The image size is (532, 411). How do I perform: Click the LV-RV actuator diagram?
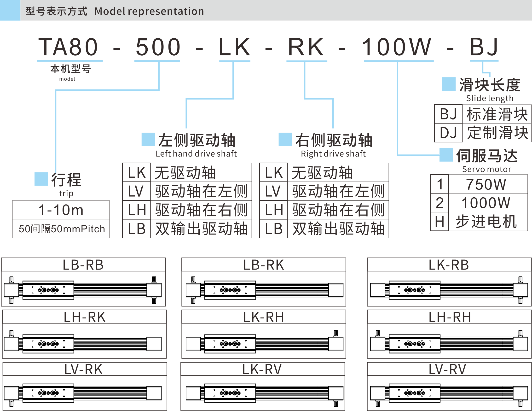point(449,393)
